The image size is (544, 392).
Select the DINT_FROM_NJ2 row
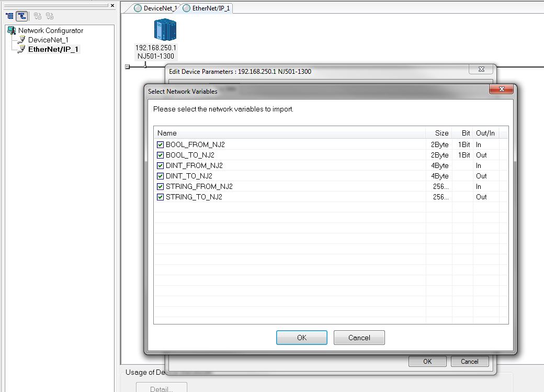click(194, 165)
